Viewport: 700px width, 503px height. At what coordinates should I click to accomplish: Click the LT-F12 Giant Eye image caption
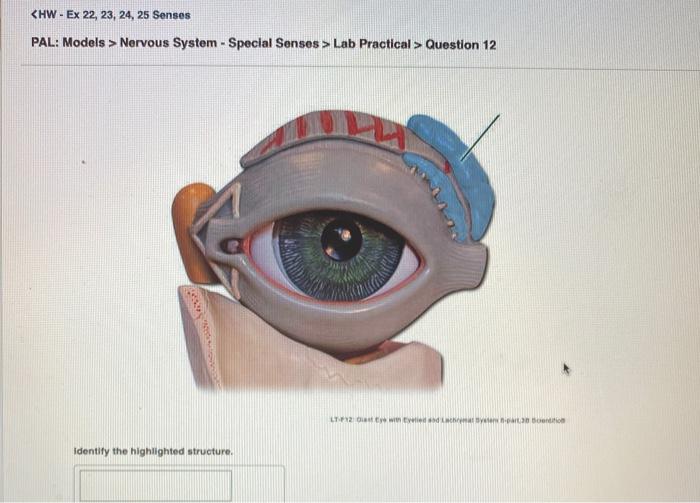[448, 420]
